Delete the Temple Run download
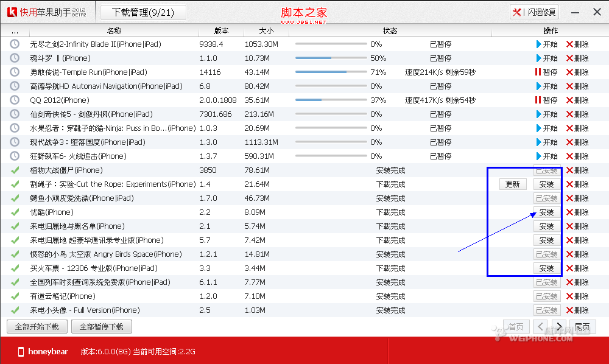Image resolution: width=609 pixels, height=364 pixels. click(577, 72)
